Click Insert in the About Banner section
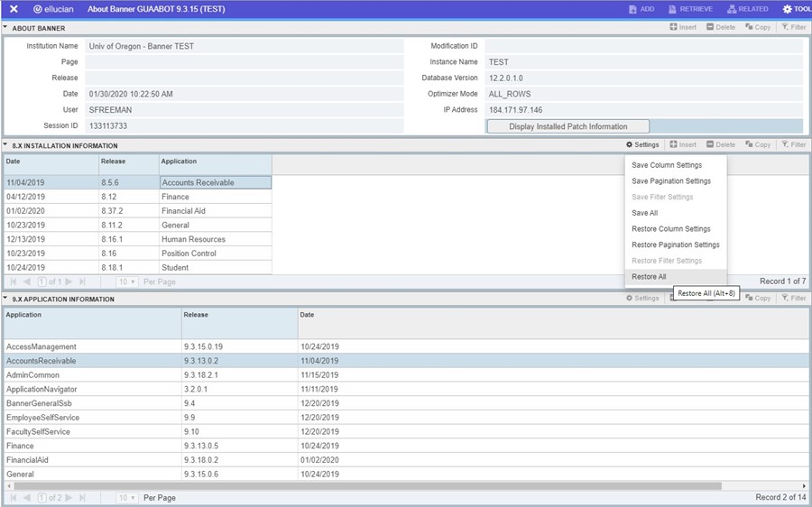 click(683, 27)
